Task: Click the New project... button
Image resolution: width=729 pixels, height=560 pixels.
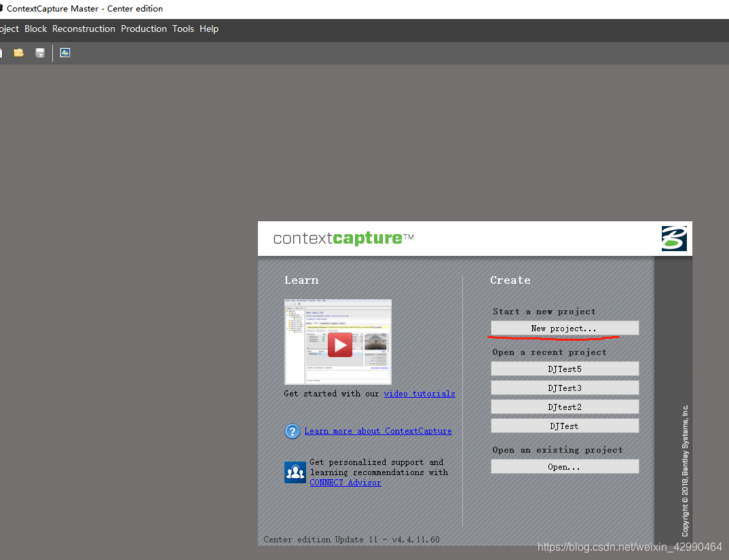Action: (x=565, y=328)
